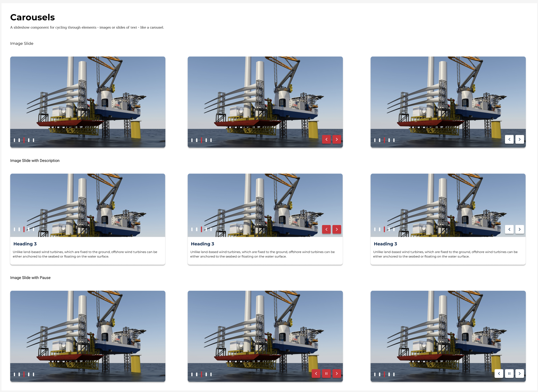Select active red indicator in red-button Pause carousel
The width and height of the screenshot is (538, 392).
coord(201,374)
